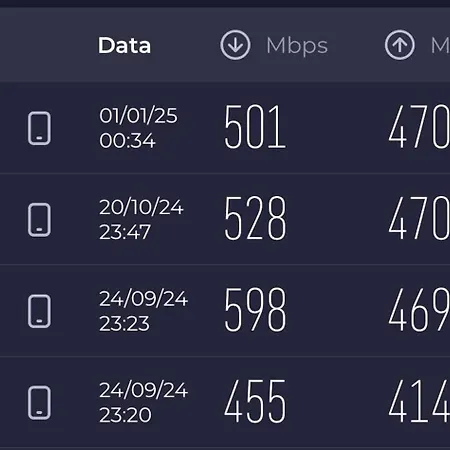
Task: Select the 455 Mbps download value
Action: coord(255,401)
